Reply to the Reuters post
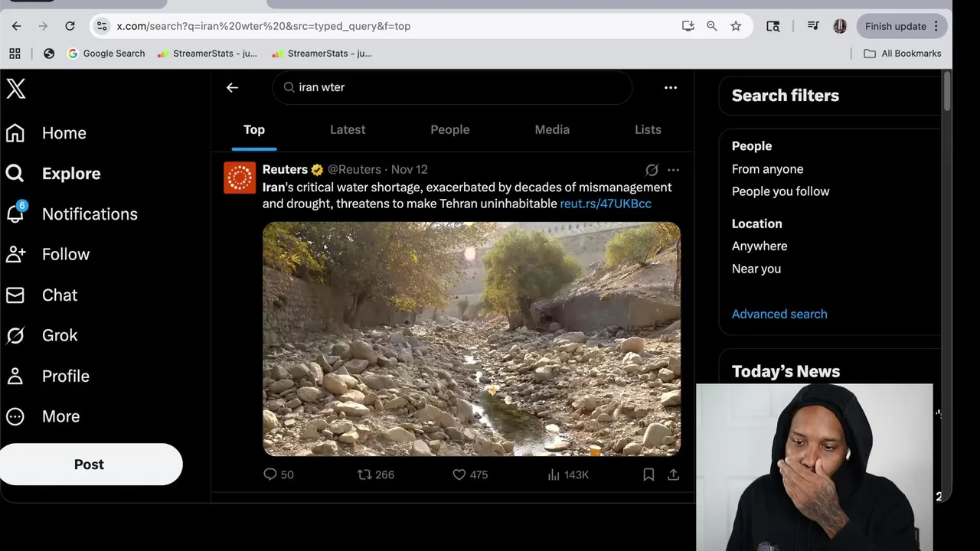 270,475
